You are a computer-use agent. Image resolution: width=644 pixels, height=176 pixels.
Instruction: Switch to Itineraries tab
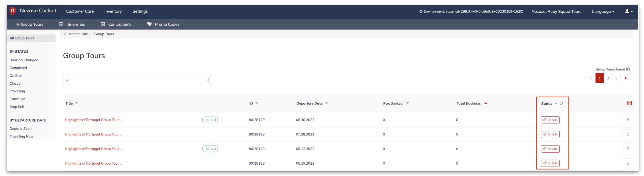point(72,24)
